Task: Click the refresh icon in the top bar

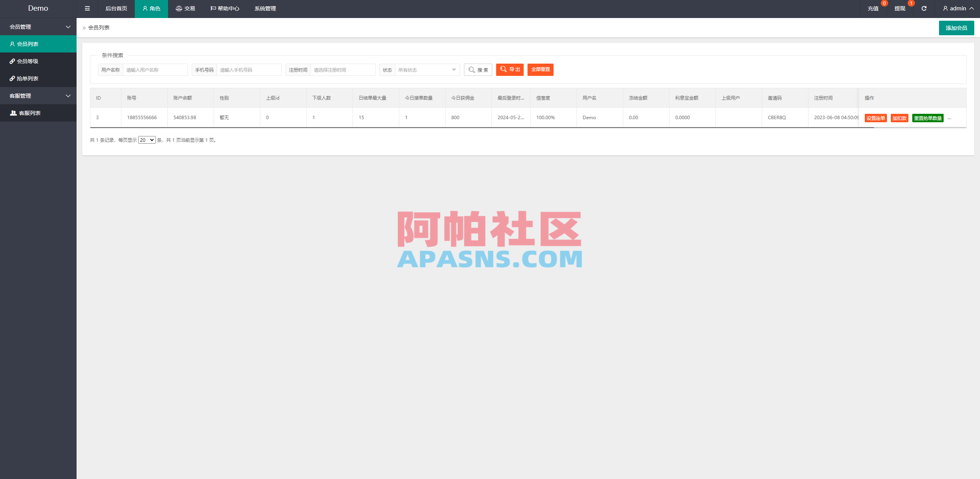Action: click(924, 8)
